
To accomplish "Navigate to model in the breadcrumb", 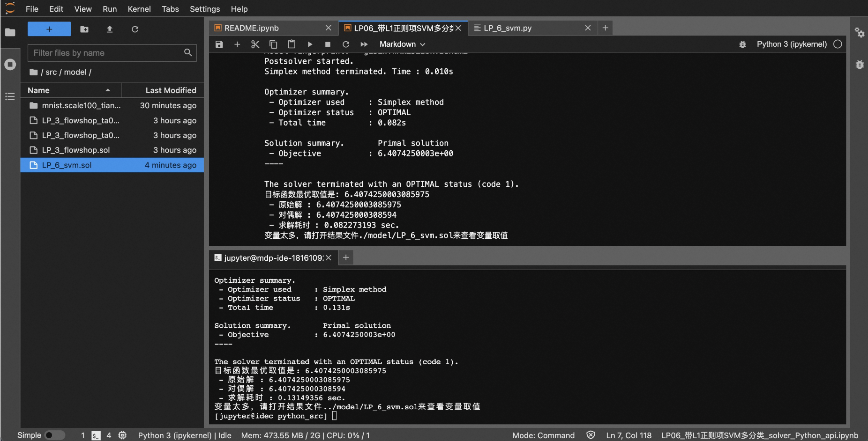I will point(75,72).
